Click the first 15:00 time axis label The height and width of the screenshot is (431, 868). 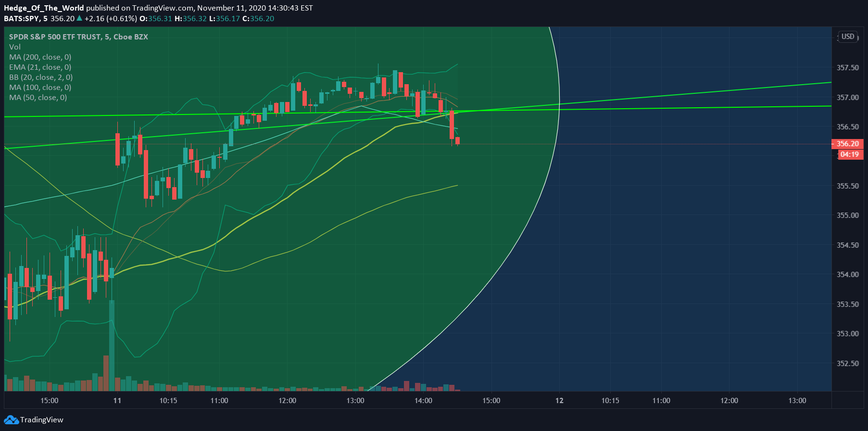pos(50,400)
